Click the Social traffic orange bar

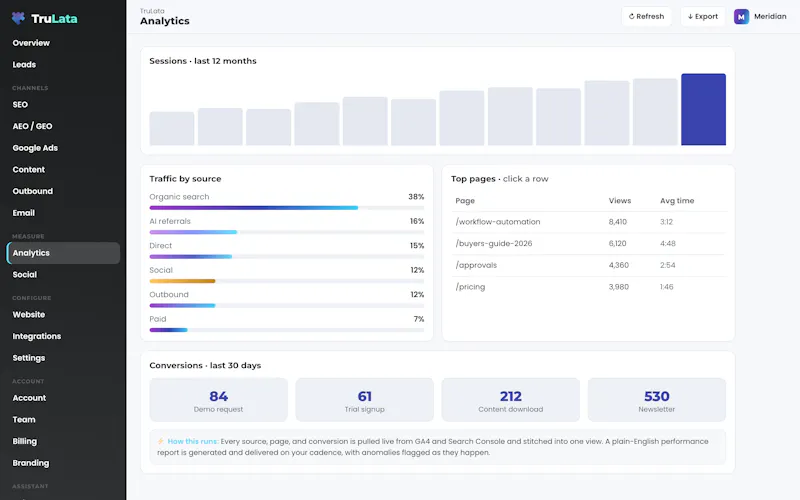click(x=182, y=281)
